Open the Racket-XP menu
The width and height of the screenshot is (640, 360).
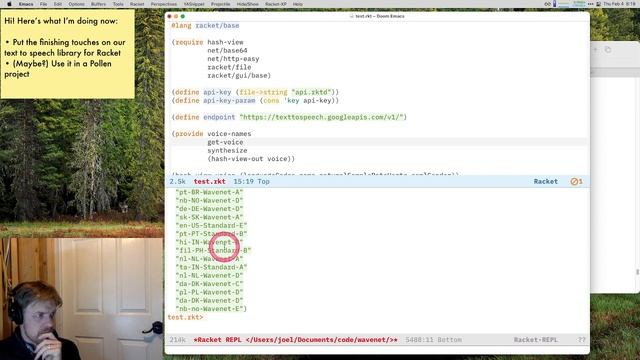(276, 4)
